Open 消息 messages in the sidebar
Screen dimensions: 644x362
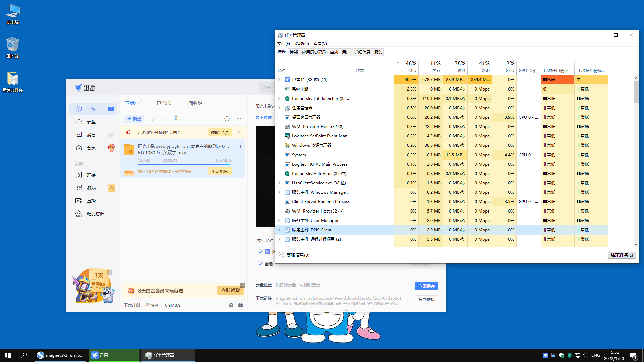pos(91,135)
